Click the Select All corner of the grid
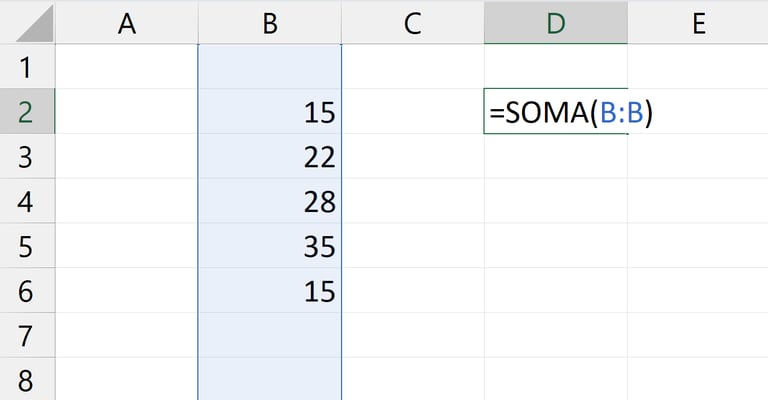 point(27,23)
